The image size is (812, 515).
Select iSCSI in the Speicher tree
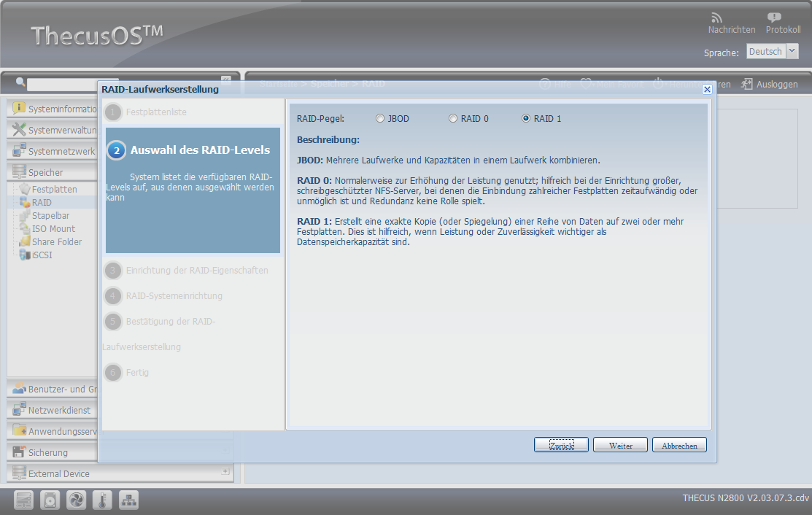pos(42,255)
